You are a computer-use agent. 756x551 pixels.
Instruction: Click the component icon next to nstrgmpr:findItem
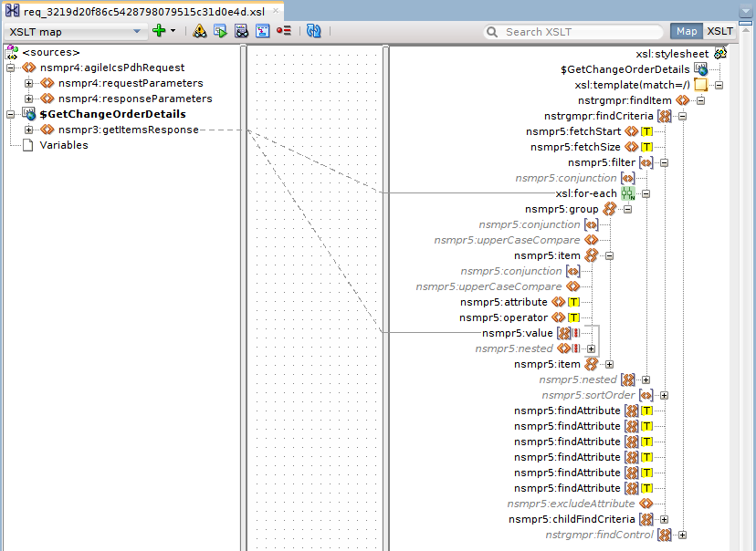point(681,100)
